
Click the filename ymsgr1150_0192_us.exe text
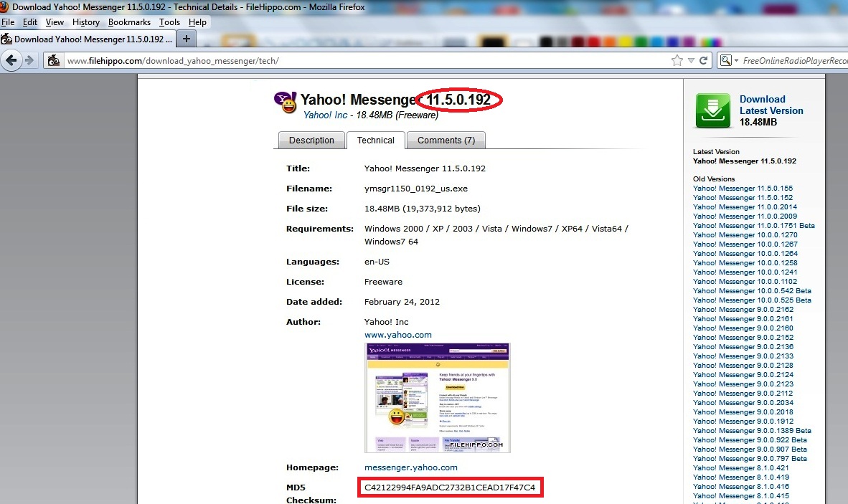416,189
